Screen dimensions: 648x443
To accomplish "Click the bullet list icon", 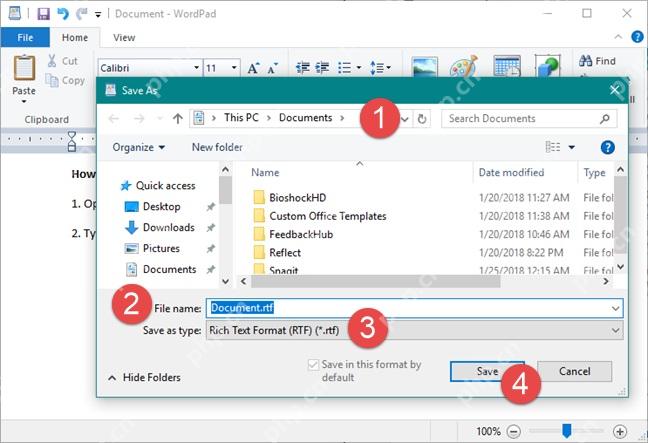I will 344,67.
